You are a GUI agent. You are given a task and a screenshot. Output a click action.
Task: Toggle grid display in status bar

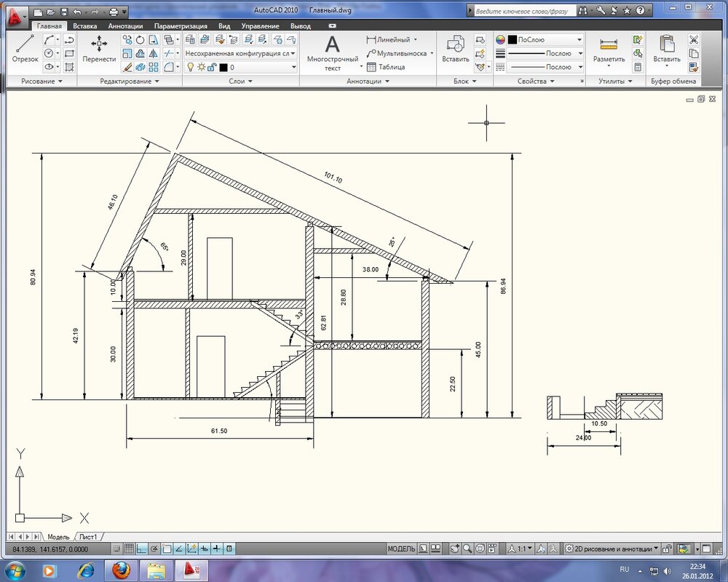tap(129, 549)
